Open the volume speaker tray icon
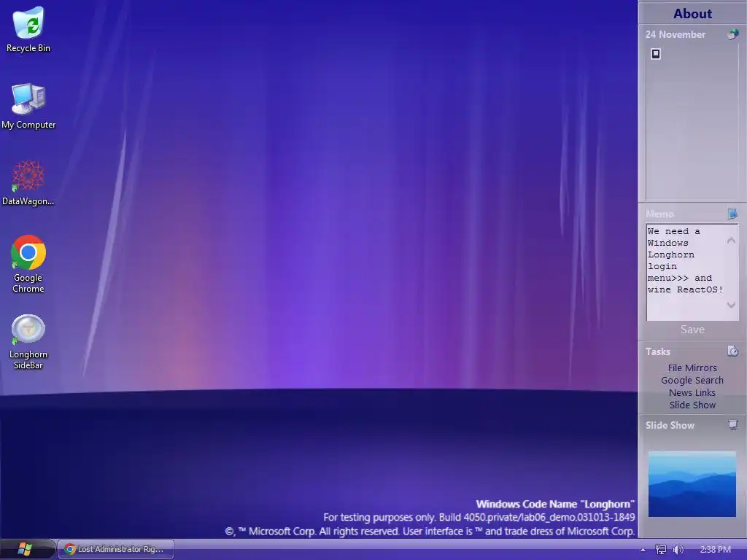747x560 pixels. pyautogui.click(x=678, y=550)
